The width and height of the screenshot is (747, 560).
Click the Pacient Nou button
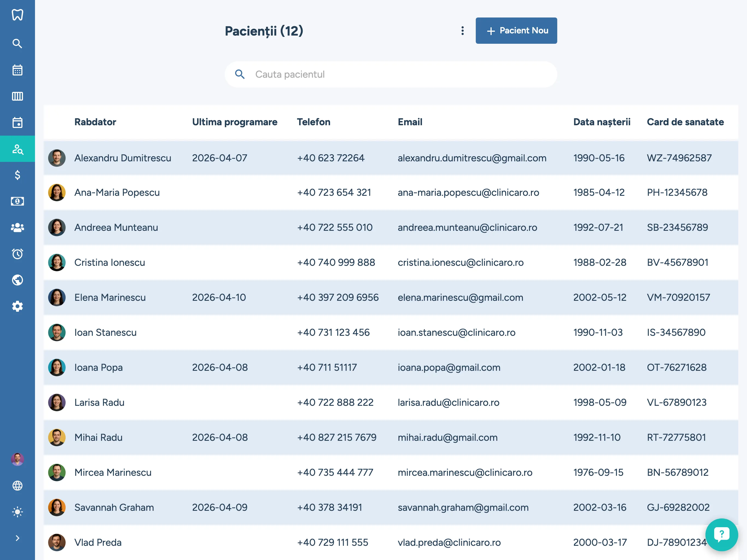(x=516, y=31)
